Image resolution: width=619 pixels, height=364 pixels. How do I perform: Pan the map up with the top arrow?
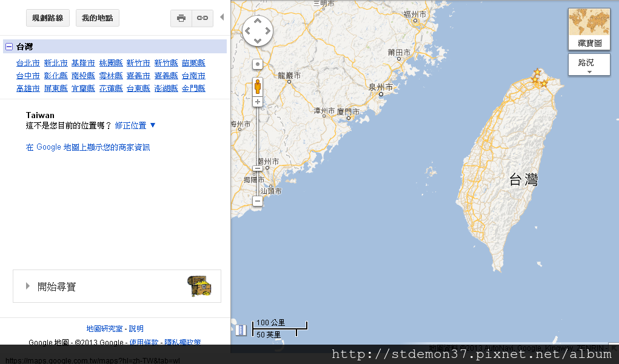pyautogui.click(x=258, y=21)
